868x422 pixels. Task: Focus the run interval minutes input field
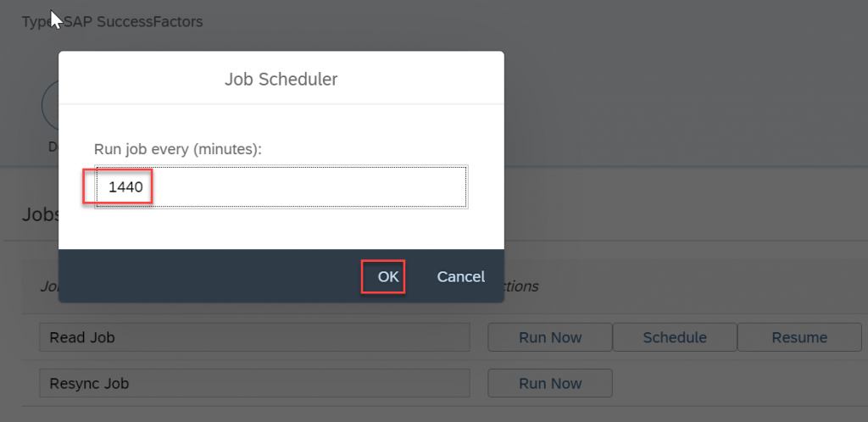click(x=281, y=187)
